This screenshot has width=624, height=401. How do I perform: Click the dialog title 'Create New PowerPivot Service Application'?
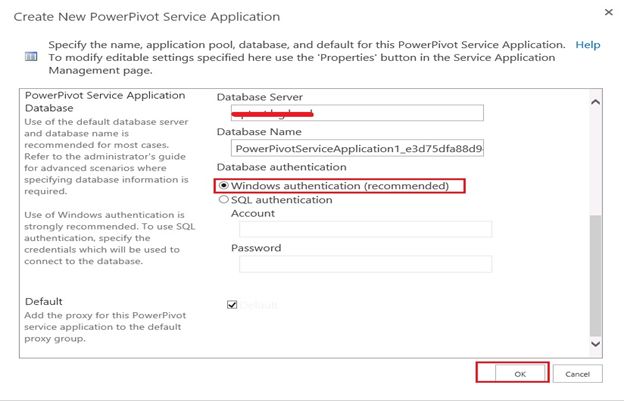click(x=147, y=17)
